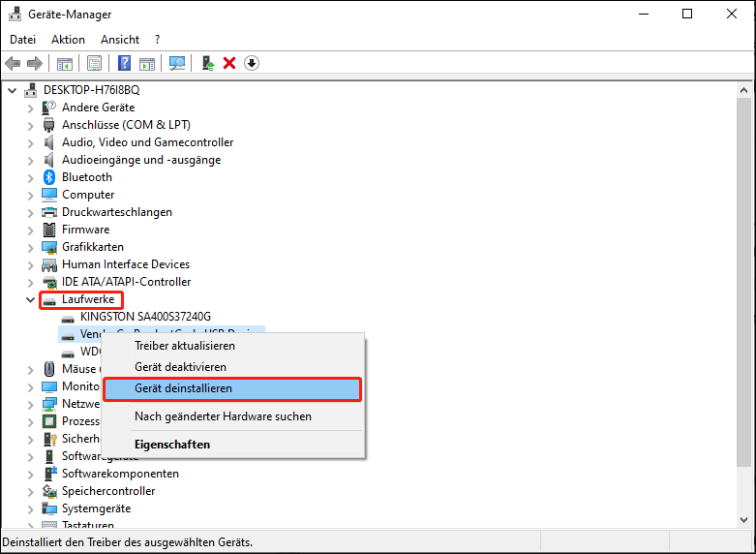Click the Laufwerke drive icon
The width and height of the screenshot is (756, 554).
coord(49,301)
